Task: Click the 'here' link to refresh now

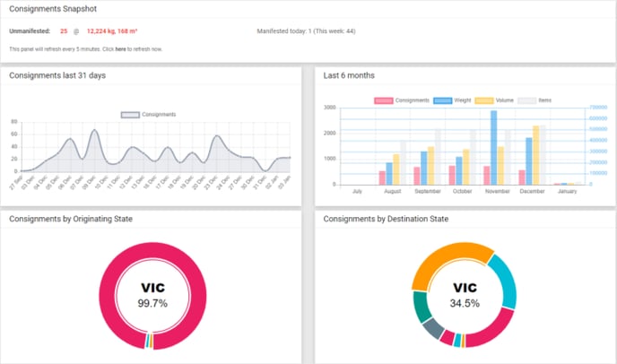Action: click(120, 49)
